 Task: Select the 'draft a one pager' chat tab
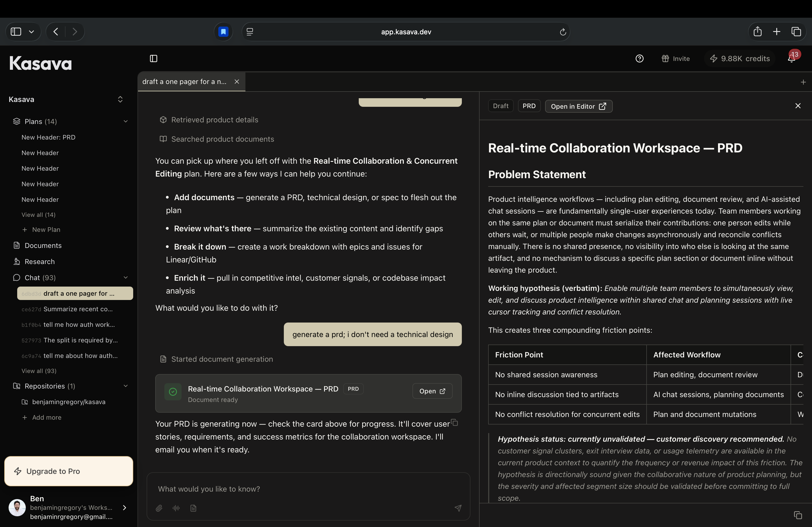(x=184, y=82)
